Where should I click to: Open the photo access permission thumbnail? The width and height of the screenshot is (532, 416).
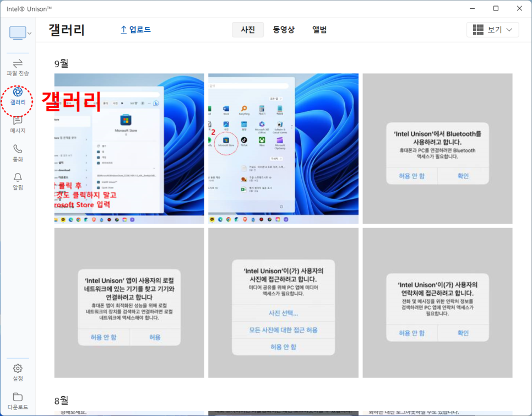[x=283, y=302]
